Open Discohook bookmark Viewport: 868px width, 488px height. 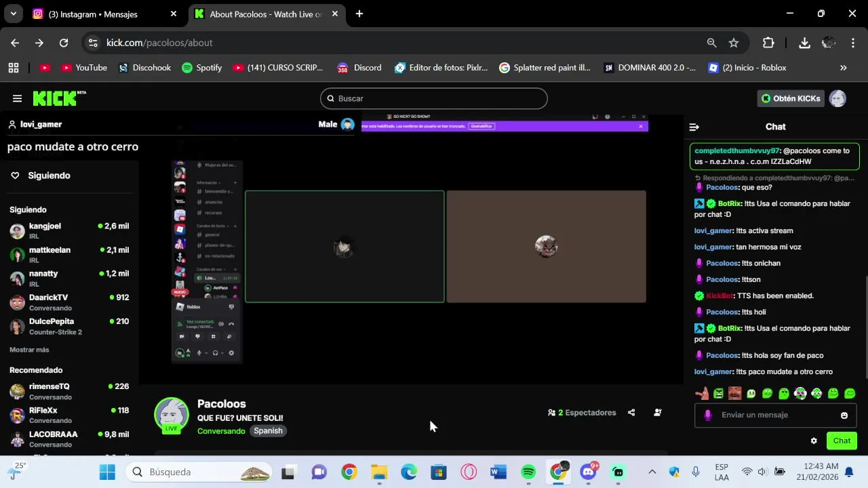[144, 68]
